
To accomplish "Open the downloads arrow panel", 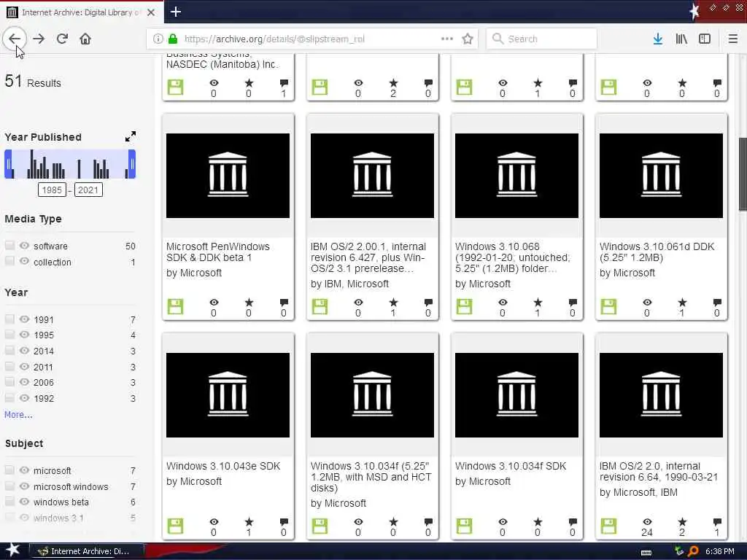I will point(658,39).
